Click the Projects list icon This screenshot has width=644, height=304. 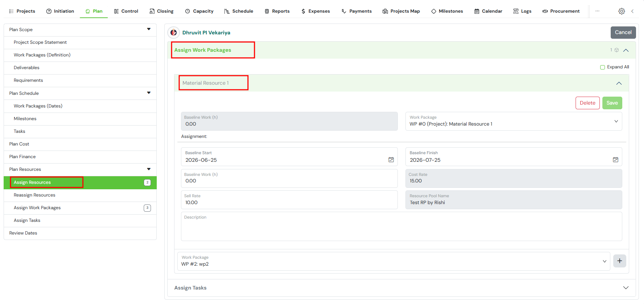(11, 11)
